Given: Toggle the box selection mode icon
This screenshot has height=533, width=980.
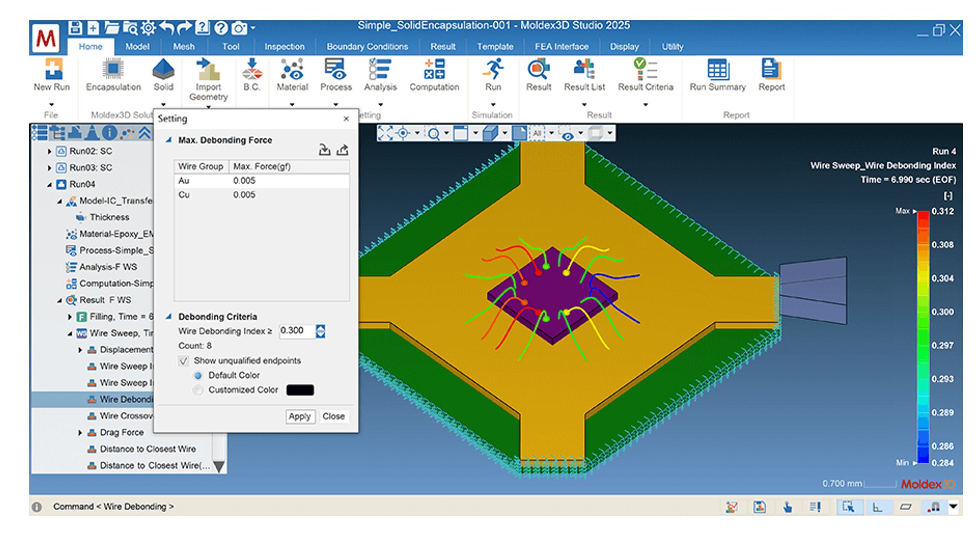Looking at the screenshot, I should (x=848, y=507).
